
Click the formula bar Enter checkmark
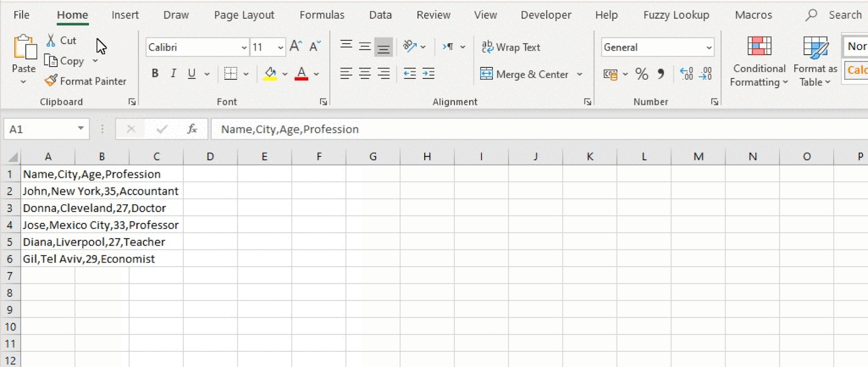[x=162, y=129]
